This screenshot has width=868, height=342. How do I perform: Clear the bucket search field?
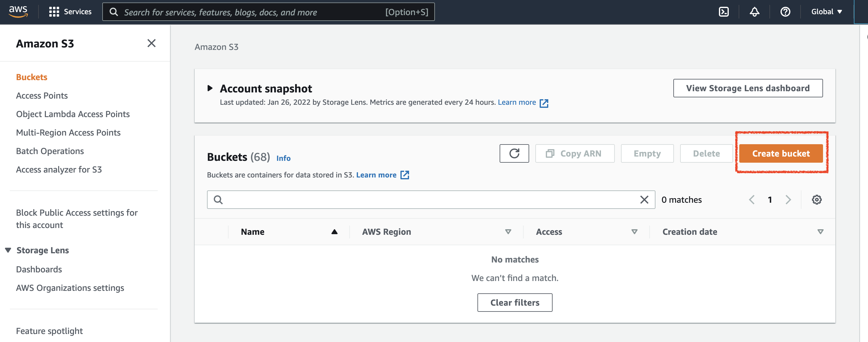pos(644,199)
